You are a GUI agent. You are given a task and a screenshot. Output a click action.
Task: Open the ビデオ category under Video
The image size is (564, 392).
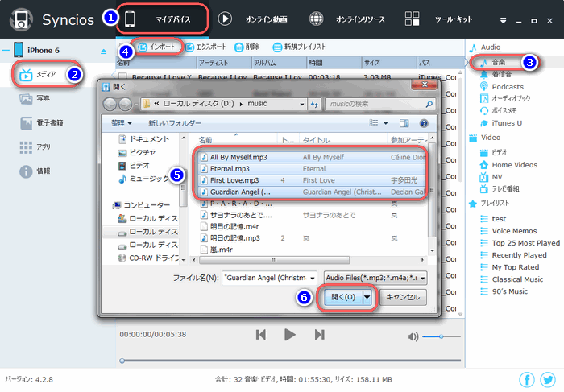pyautogui.click(x=493, y=153)
